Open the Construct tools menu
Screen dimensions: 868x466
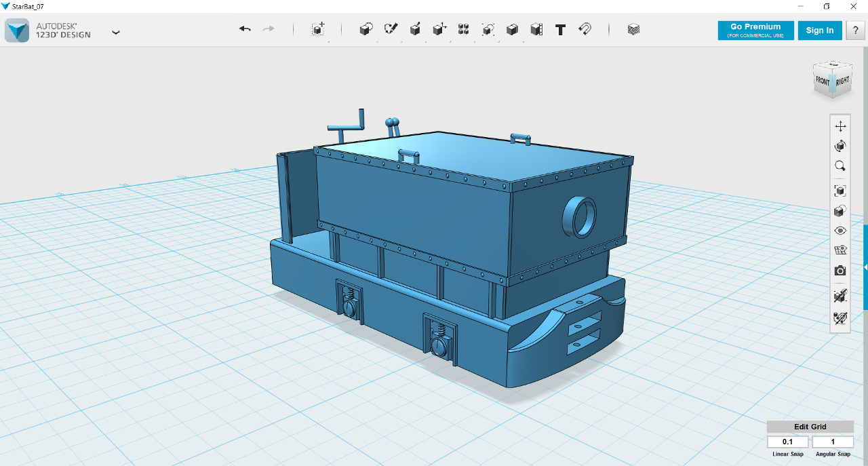pos(415,29)
